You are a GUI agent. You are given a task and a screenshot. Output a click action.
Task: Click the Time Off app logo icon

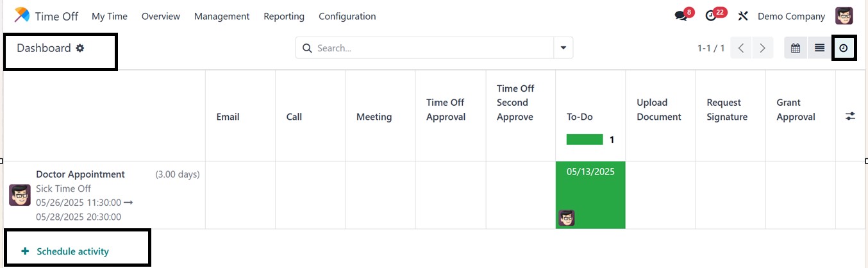(x=22, y=15)
